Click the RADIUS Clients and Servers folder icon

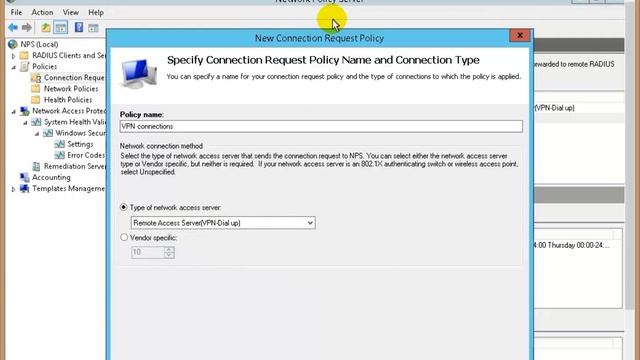click(x=24, y=55)
